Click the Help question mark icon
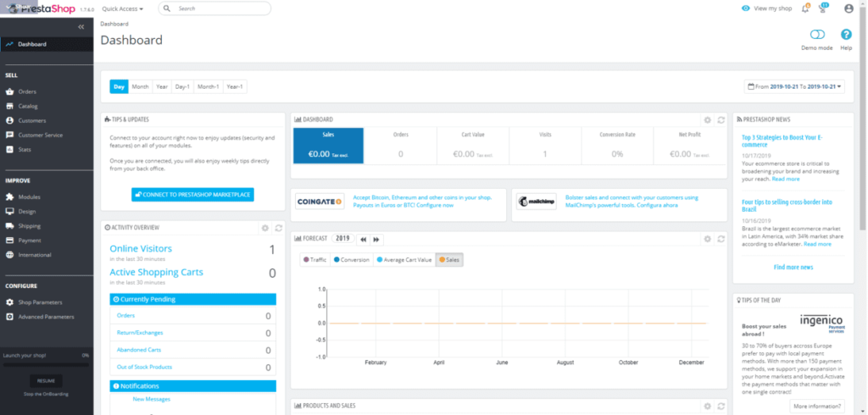This screenshot has height=415, width=868. [846, 35]
